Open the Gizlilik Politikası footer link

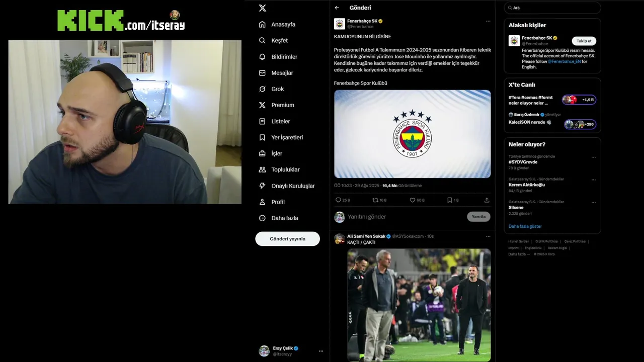click(x=546, y=241)
